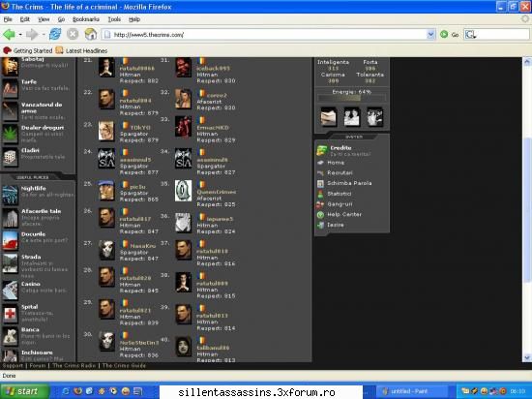532x399 pixels.
Task: Open the Inchisoare icon
Action: tap(10, 355)
